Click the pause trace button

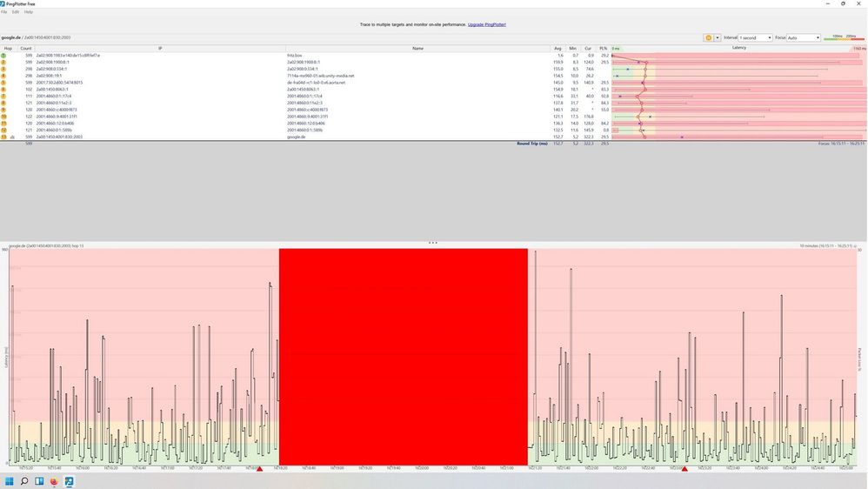pos(708,37)
